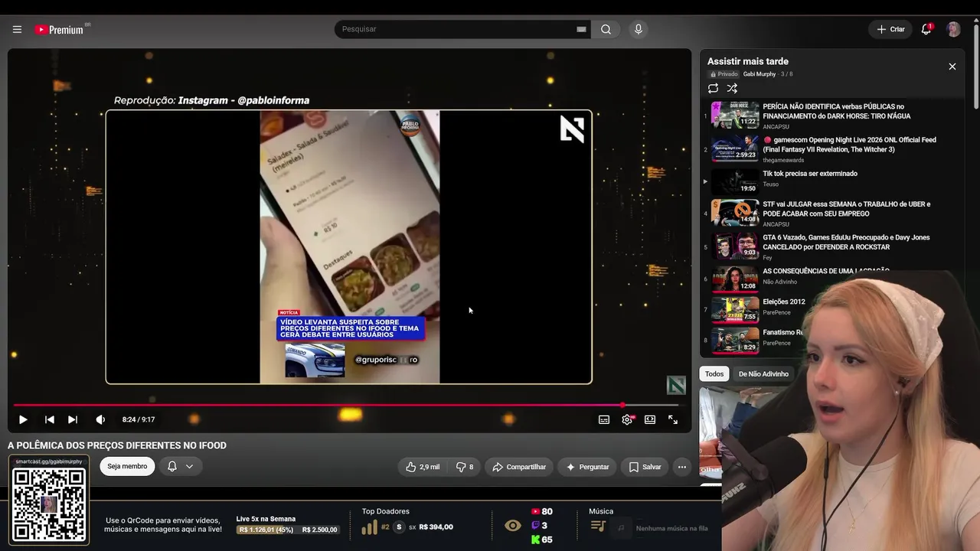Play the paused video

click(23, 419)
